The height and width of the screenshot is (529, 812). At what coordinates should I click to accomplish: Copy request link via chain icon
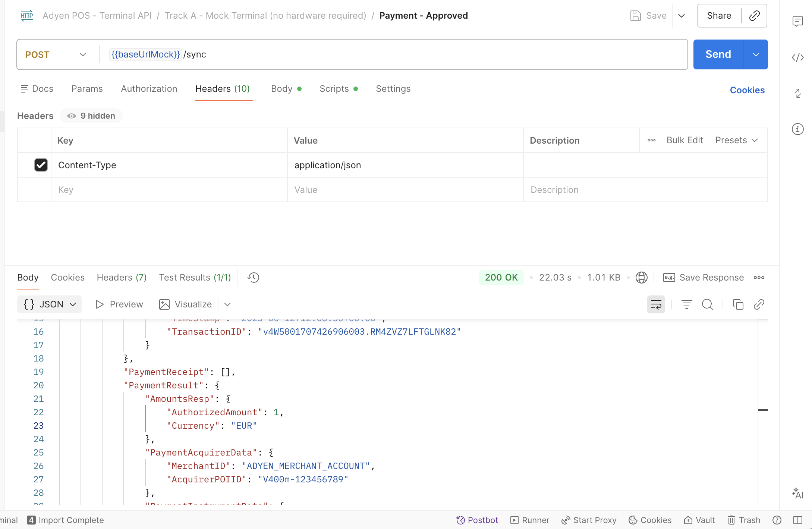click(754, 16)
